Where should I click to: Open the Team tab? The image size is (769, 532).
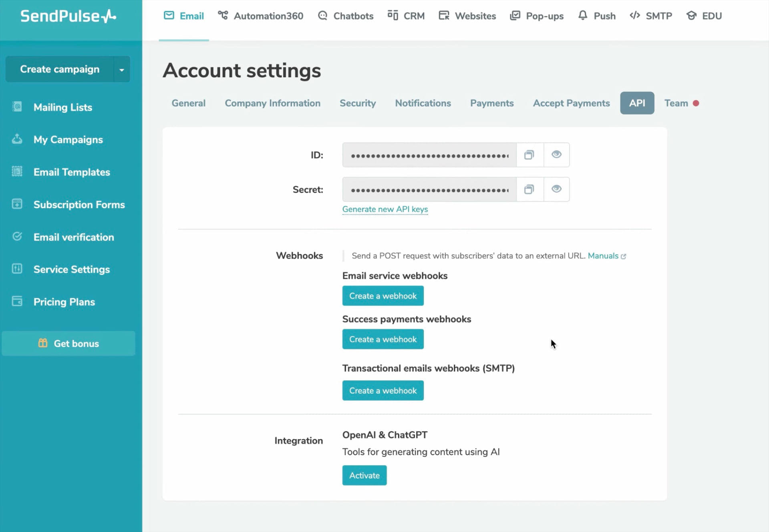point(681,103)
